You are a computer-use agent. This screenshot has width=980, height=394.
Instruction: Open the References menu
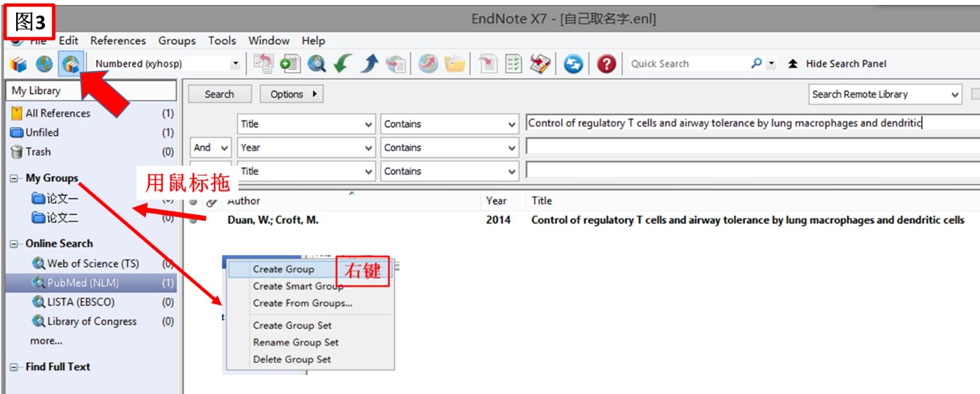[x=118, y=41]
